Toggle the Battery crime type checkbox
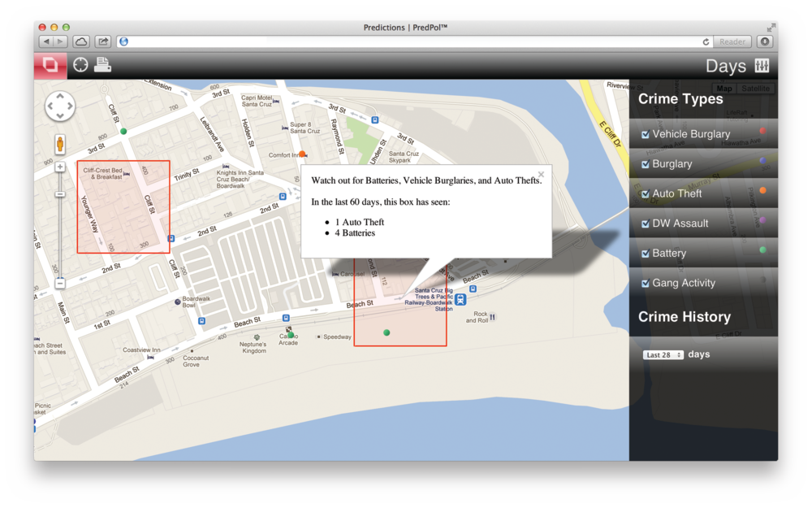 (x=646, y=254)
